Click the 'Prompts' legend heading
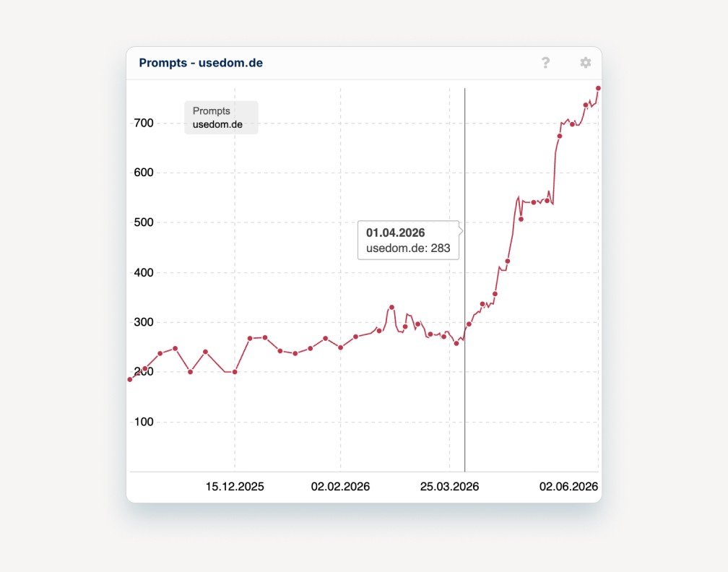The image size is (728, 572). point(211,111)
